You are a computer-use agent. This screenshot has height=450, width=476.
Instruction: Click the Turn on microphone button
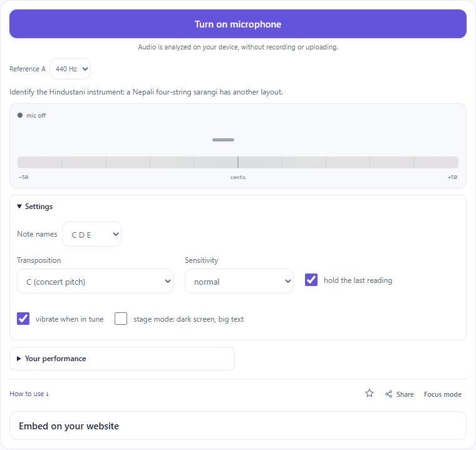pos(238,24)
